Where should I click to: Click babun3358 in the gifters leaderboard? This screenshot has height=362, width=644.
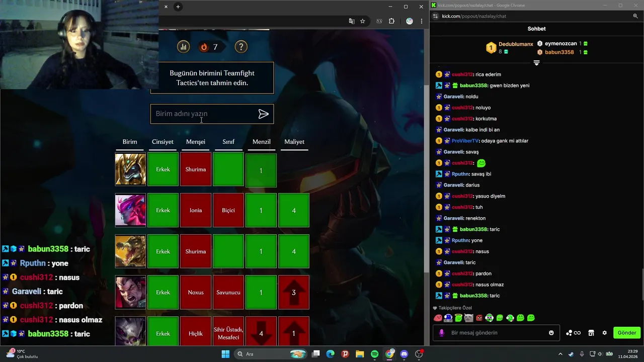coord(559,52)
